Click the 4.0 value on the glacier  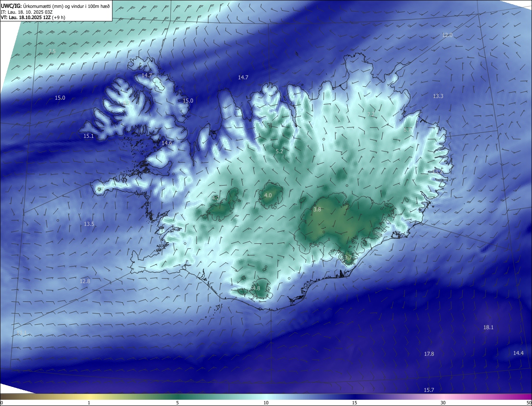[268, 195]
